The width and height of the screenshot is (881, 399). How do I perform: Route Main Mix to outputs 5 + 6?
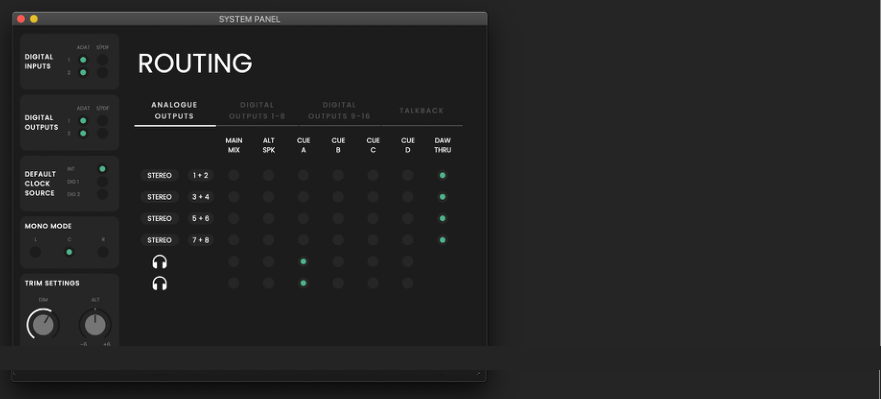click(234, 218)
